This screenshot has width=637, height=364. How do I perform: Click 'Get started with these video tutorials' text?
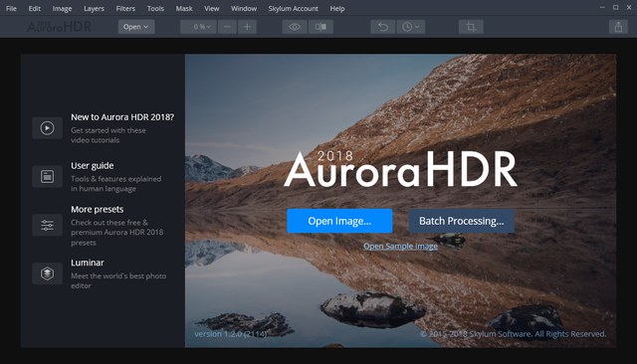tap(108, 135)
